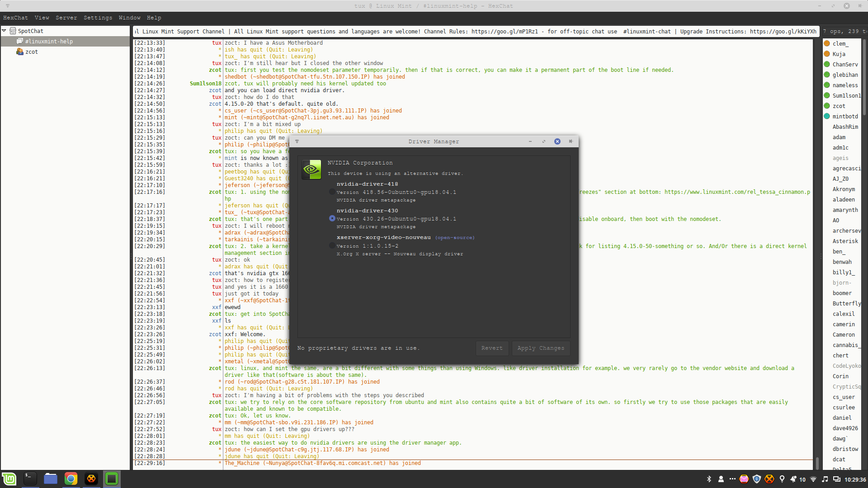The width and height of the screenshot is (868, 488).
Task: Open the Window menu
Action: [x=130, y=18]
